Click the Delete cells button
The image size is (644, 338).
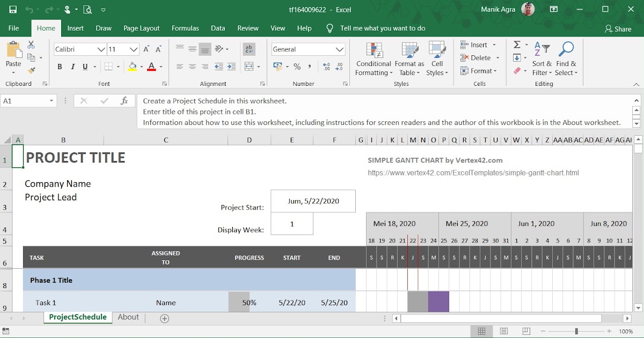(x=480, y=58)
